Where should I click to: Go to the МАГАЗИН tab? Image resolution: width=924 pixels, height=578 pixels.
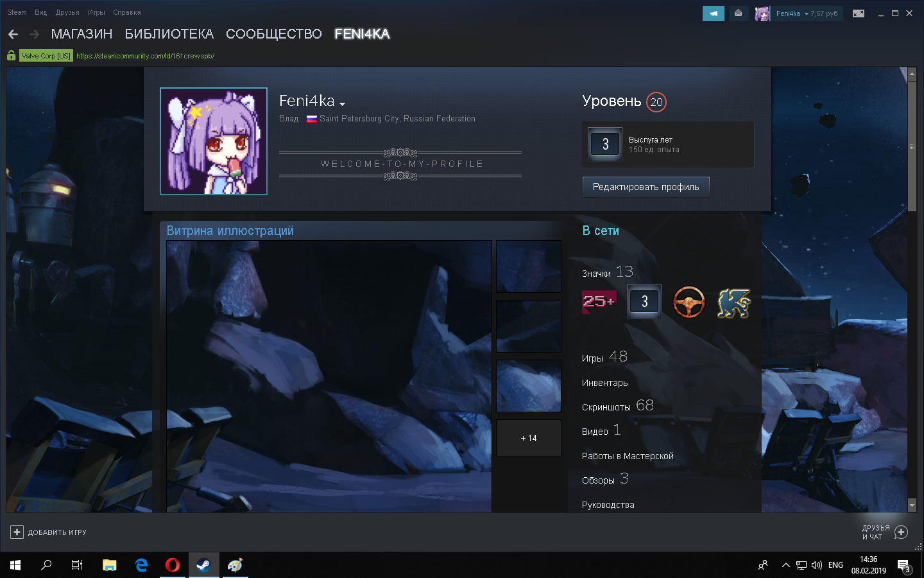point(81,34)
